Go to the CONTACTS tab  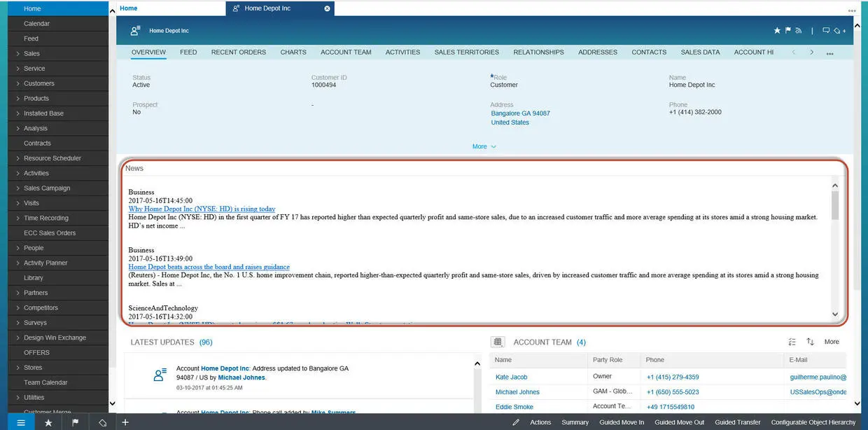coord(649,52)
